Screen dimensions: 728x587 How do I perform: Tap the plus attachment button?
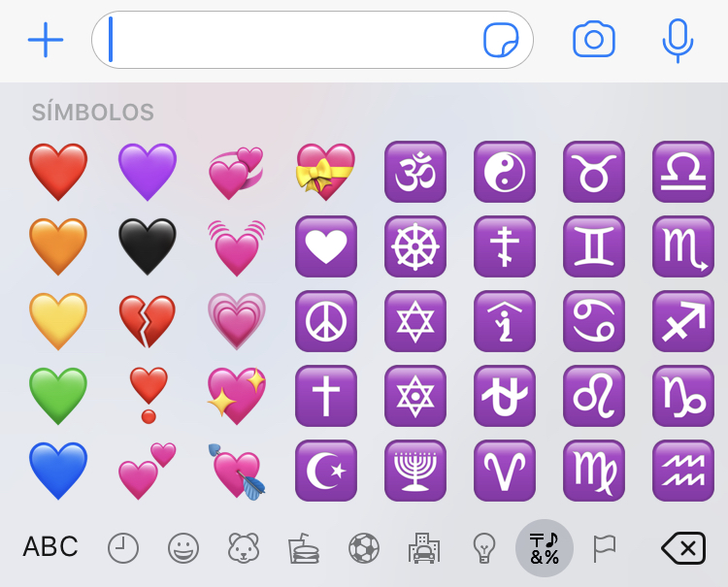click(x=46, y=40)
